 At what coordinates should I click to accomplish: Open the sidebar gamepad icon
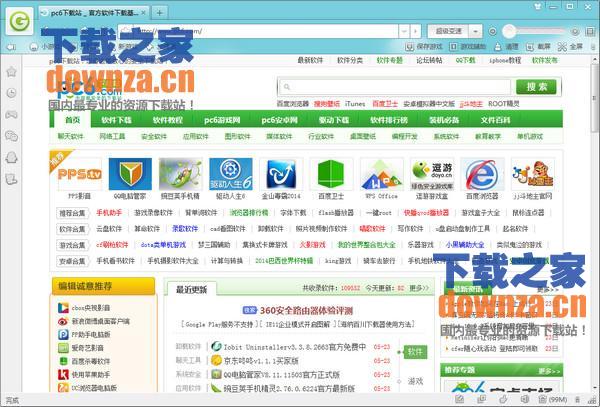[11, 114]
